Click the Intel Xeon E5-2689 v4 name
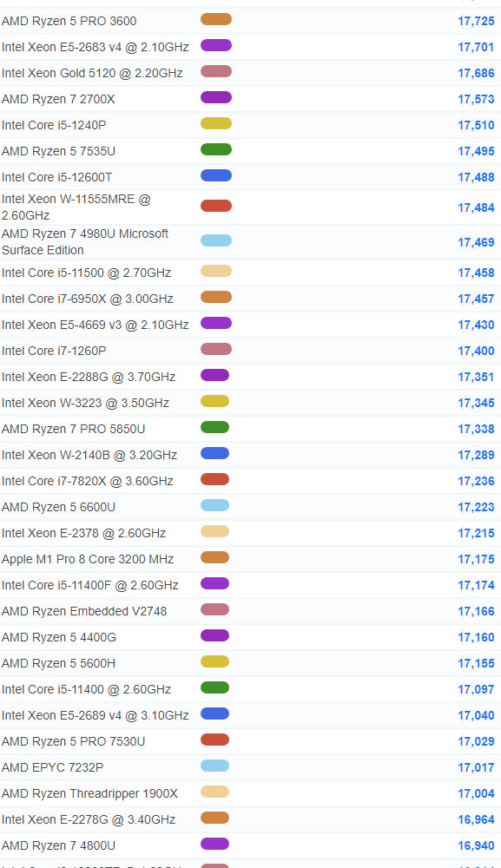The width and height of the screenshot is (501, 868). coord(96,715)
